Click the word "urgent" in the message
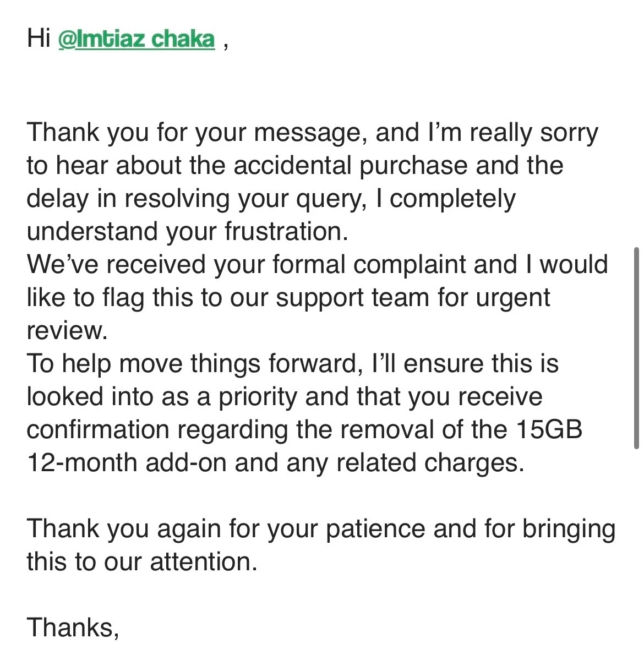 (512, 298)
